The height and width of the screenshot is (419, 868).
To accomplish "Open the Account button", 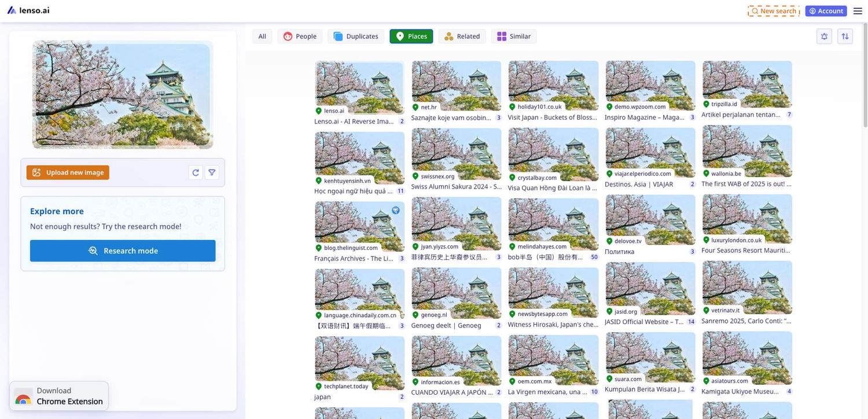I will [826, 11].
